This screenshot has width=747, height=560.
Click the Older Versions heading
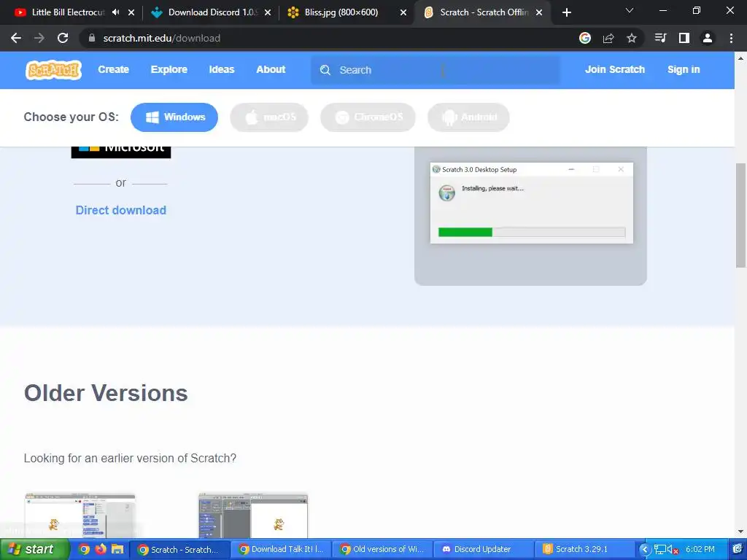(x=106, y=393)
